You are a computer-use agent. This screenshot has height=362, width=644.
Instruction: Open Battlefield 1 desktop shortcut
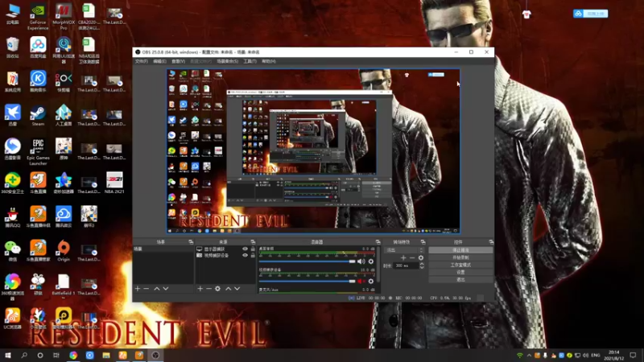pos(64,285)
